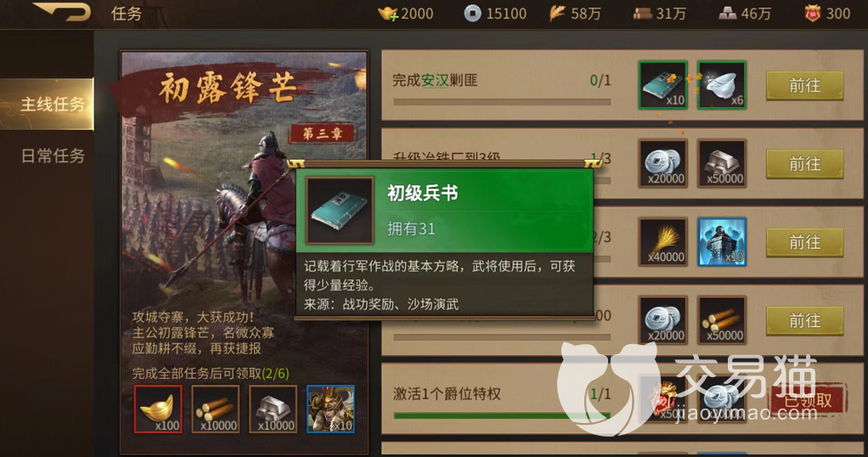
Task: Tap the gold ingot x100 chapter reward
Action: coord(158,409)
